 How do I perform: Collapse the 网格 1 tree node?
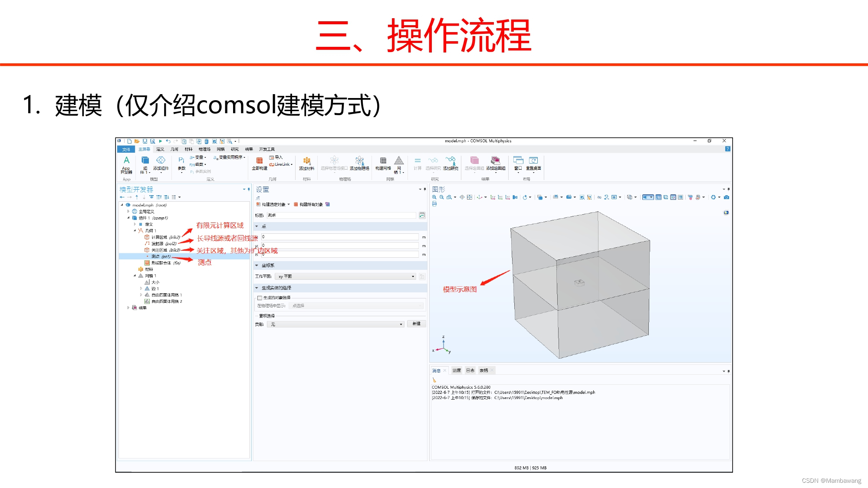135,275
